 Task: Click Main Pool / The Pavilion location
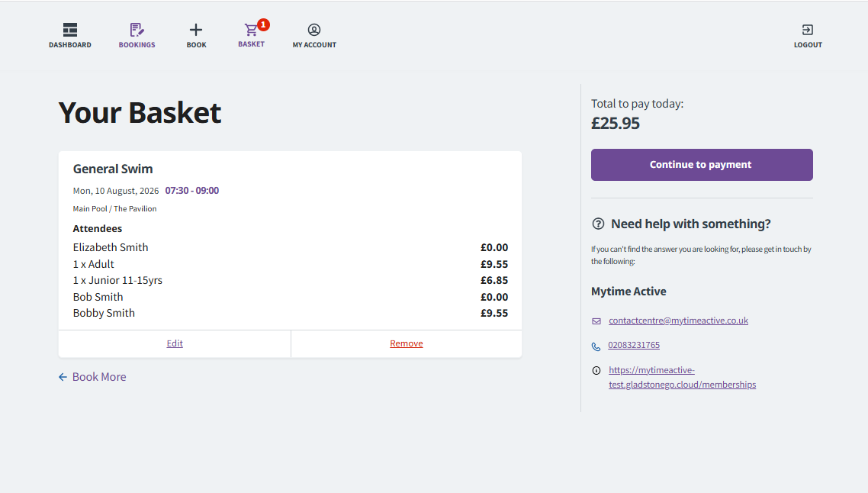click(114, 209)
